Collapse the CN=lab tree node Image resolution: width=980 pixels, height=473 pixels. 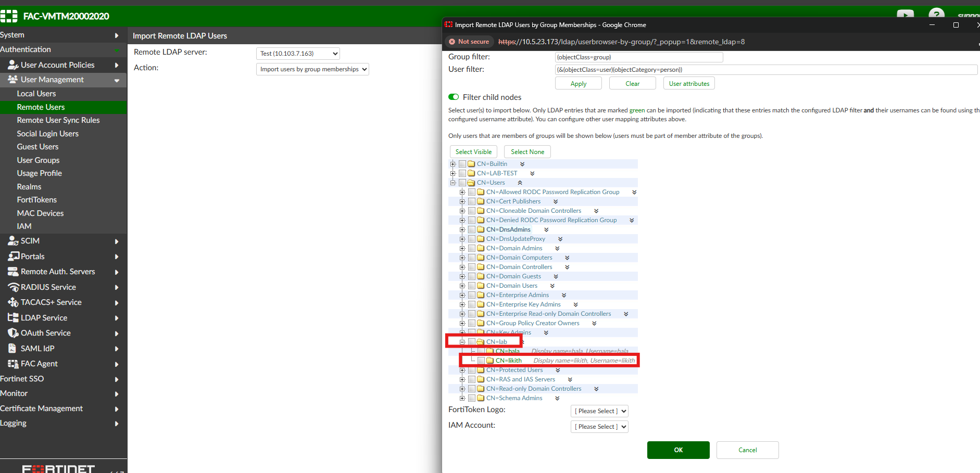tap(462, 342)
